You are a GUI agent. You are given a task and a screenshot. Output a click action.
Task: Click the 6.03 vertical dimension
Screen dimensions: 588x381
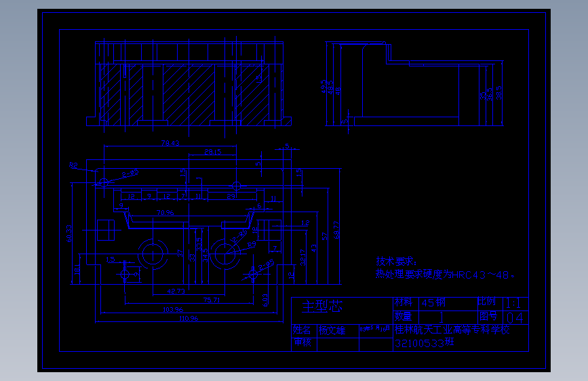[x=265, y=300]
